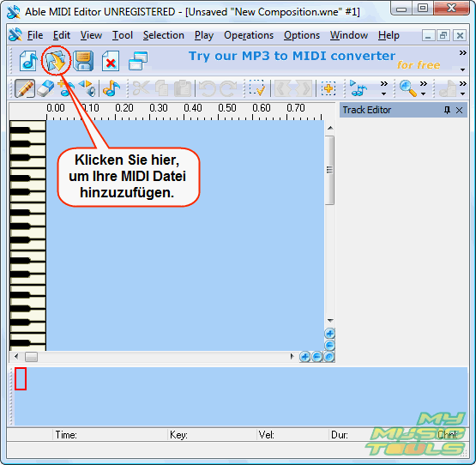Click the MP3 to MIDI converter banner link

314,59
